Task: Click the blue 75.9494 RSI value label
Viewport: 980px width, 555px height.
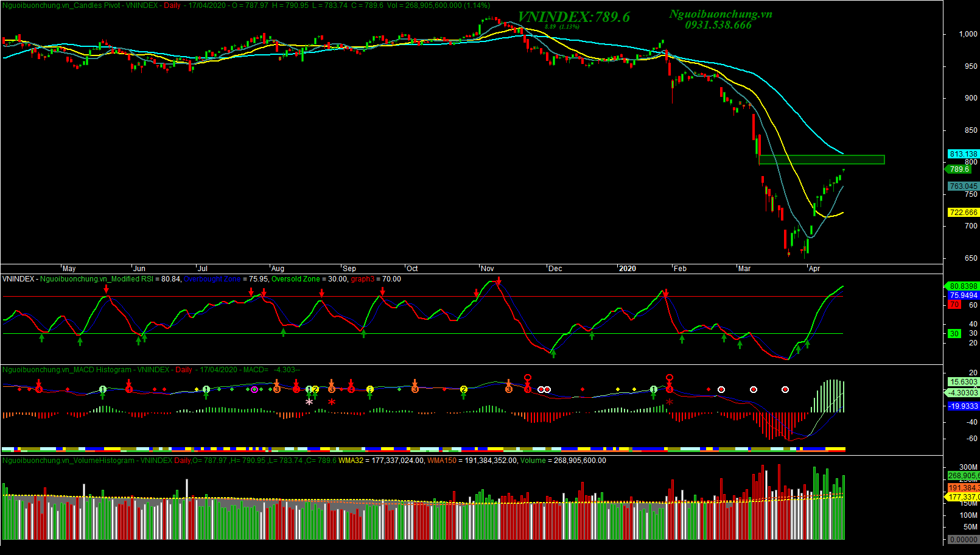Action: 963,295
